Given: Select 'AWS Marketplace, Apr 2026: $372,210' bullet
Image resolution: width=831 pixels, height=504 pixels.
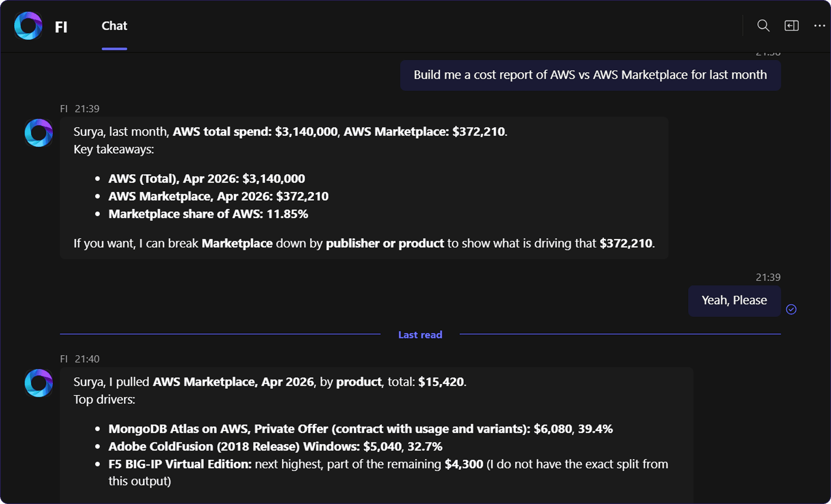Looking at the screenshot, I should click(218, 196).
